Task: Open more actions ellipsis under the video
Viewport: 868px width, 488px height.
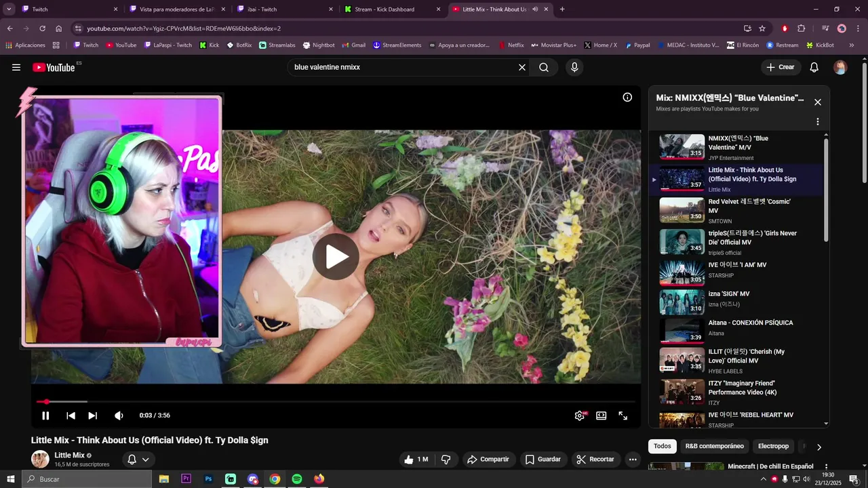Action: pyautogui.click(x=633, y=460)
